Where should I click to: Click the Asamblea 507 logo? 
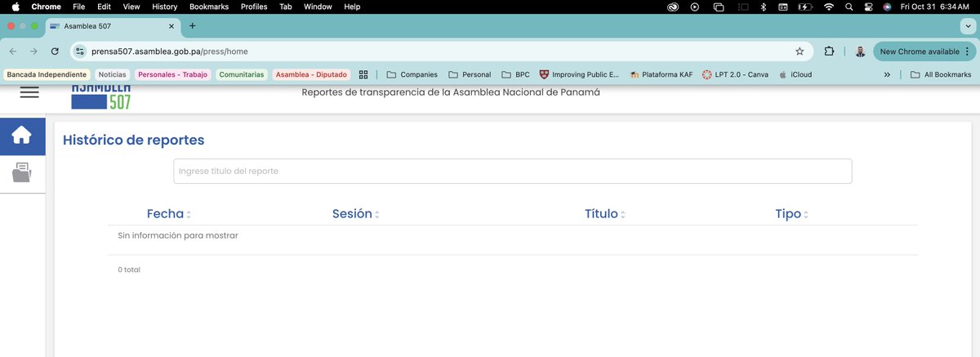tap(100, 96)
